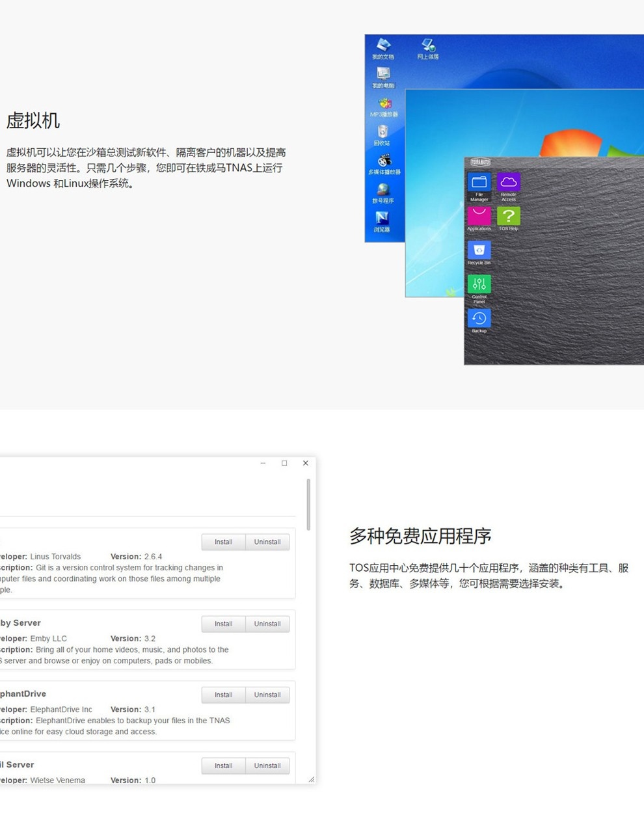Click the developer name Linus Torvalds
This screenshot has width=644, height=826.
pos(55,557)
